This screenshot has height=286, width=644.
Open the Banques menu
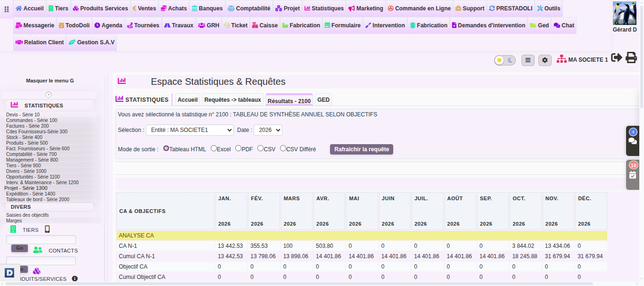207,8
